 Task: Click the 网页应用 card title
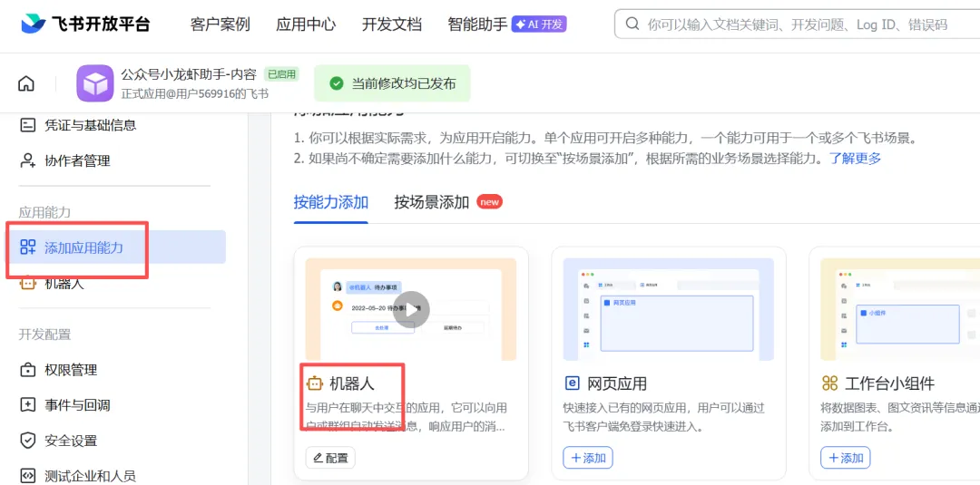(x=617, y=383)
